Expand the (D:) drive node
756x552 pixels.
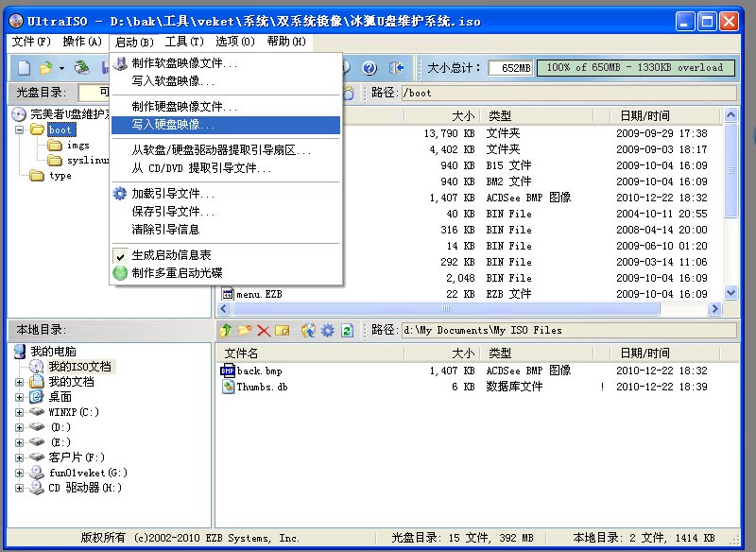[19, 427]
